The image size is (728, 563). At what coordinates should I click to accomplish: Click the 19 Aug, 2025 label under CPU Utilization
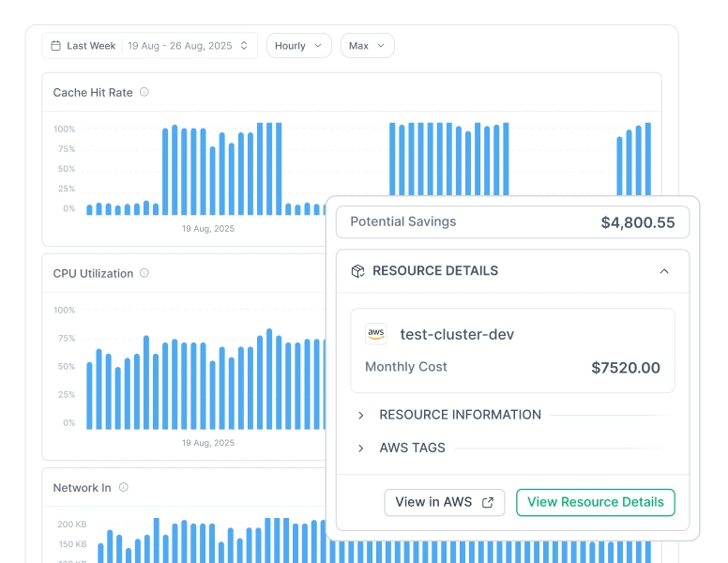click(208, 443)
